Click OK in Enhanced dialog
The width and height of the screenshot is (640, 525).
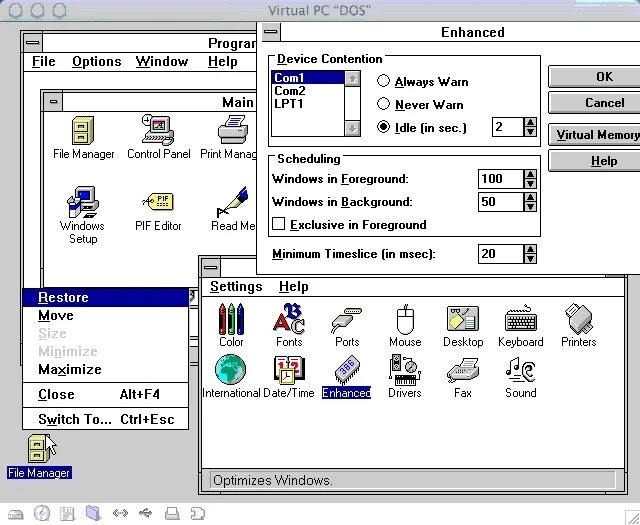click(596, 77)
